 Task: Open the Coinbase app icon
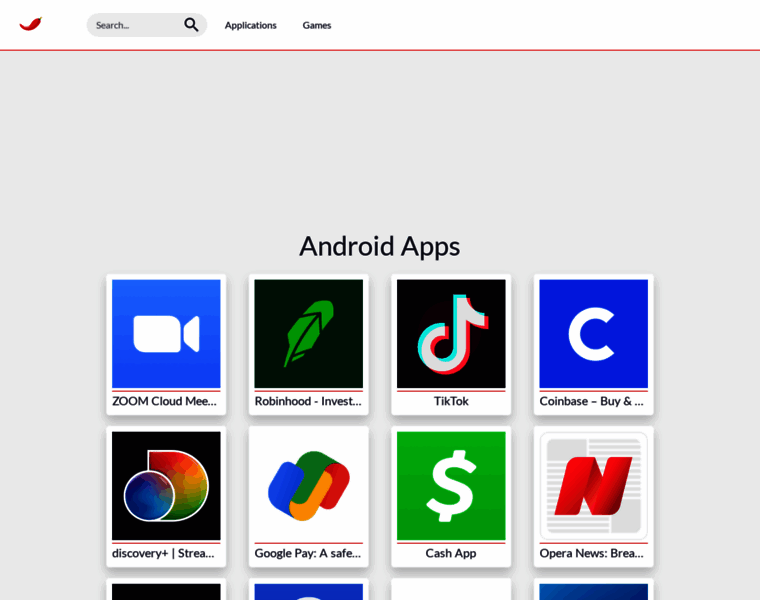594,333
